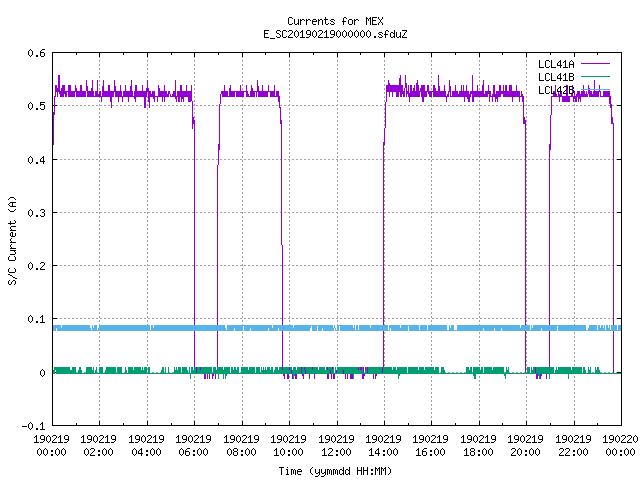Click the x-axis tick 190219 04:00
The width and height of the screenshot is (640, 480).
146,445
